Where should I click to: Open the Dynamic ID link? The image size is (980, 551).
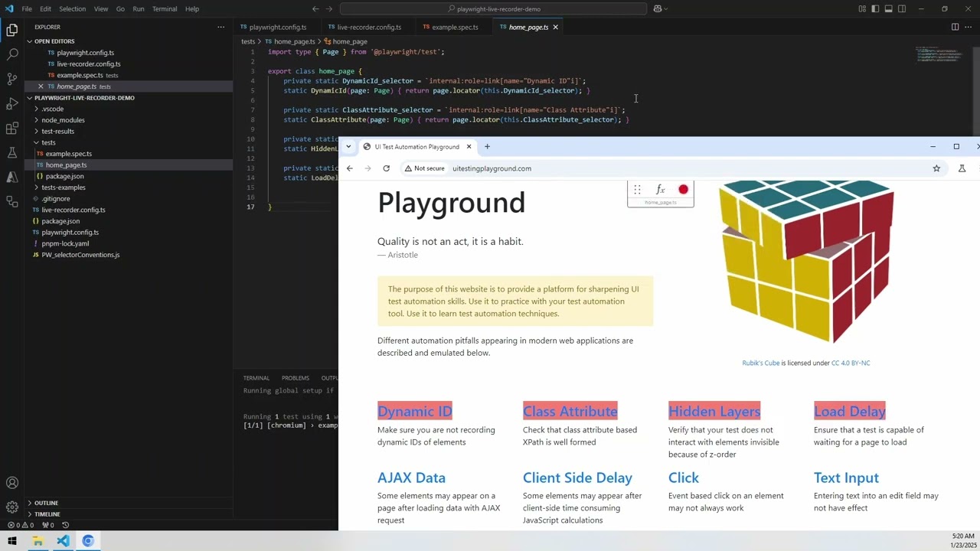[415, 411]
